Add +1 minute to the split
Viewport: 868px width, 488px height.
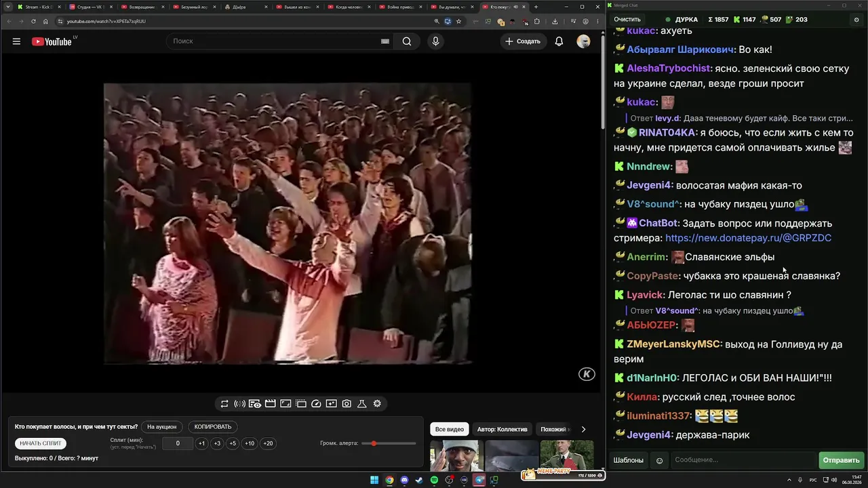[x=201, y=443]
